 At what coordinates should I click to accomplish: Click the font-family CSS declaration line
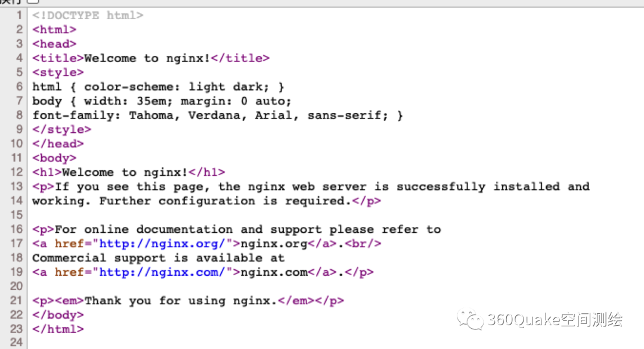(218, 115)
